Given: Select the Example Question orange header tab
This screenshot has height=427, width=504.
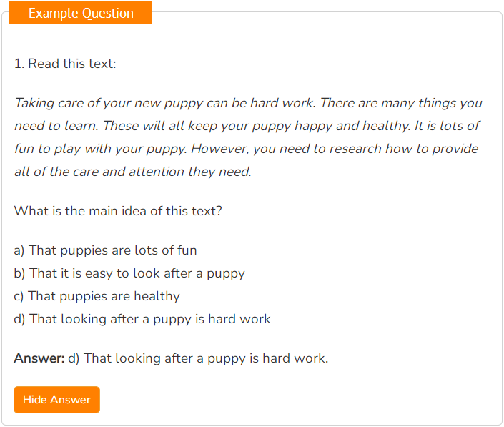Looking at the screenshot, I should pyautogui.click(x=81, y=13).
